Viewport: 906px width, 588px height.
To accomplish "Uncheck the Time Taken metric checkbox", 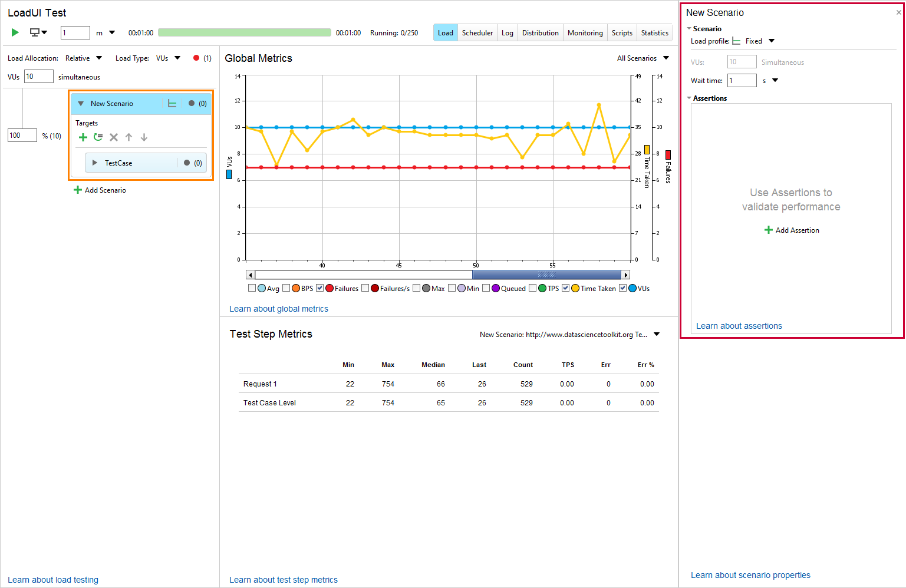I will (566, 288).
